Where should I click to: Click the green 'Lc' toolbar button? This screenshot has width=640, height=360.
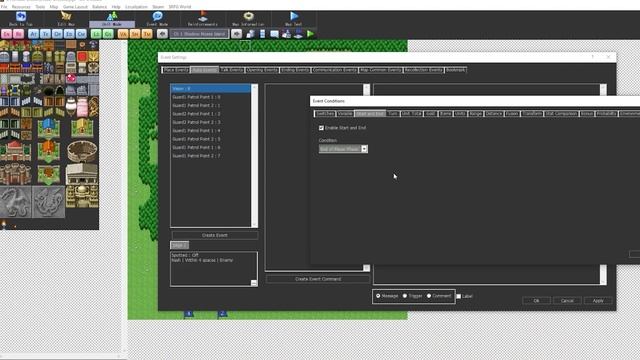click(96, 34)
